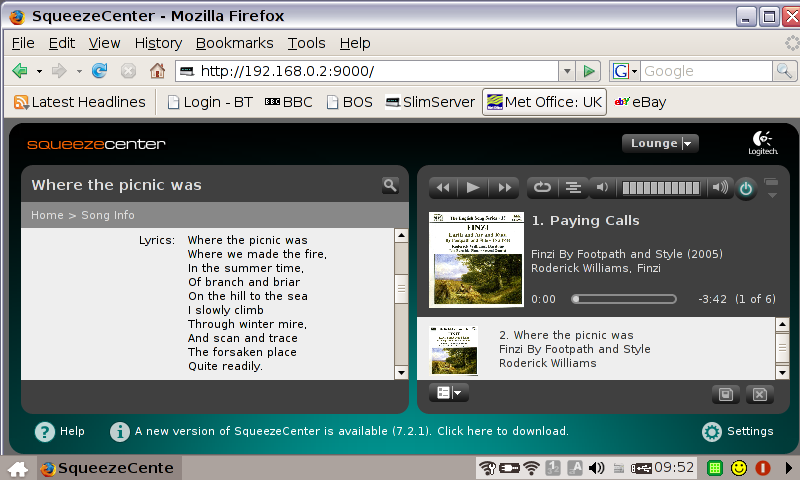
Task: Toggle shuffle mode for the playlist
Action: [x=572, y=187]
